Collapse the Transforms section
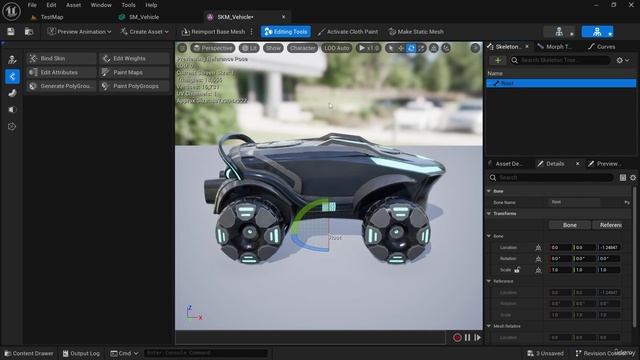The image size is (640, 360). [x=489, y=213]
